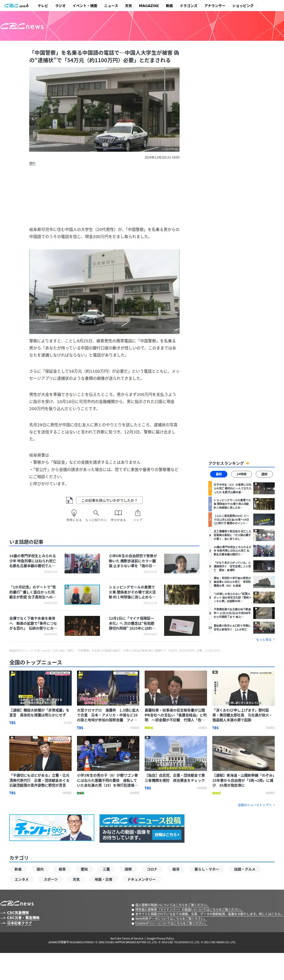Open the チャント! banner
The width and height of the screenshot is (284, 980).
coord(52,828)
